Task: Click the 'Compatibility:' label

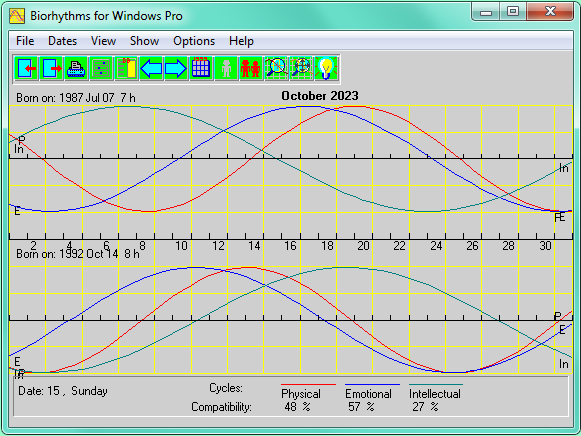Action: (221, 407)
